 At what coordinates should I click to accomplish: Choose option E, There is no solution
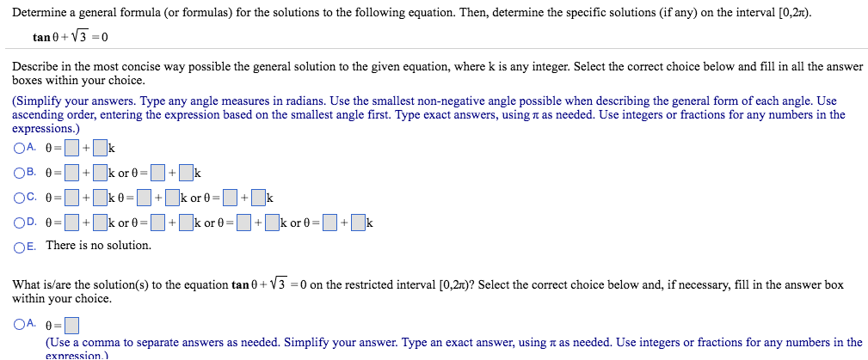pos(20,247)
